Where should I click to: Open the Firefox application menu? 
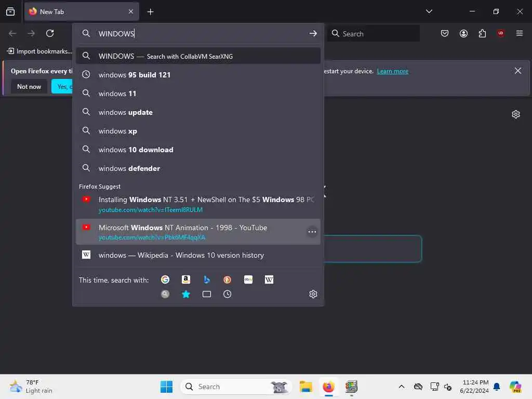520,33
